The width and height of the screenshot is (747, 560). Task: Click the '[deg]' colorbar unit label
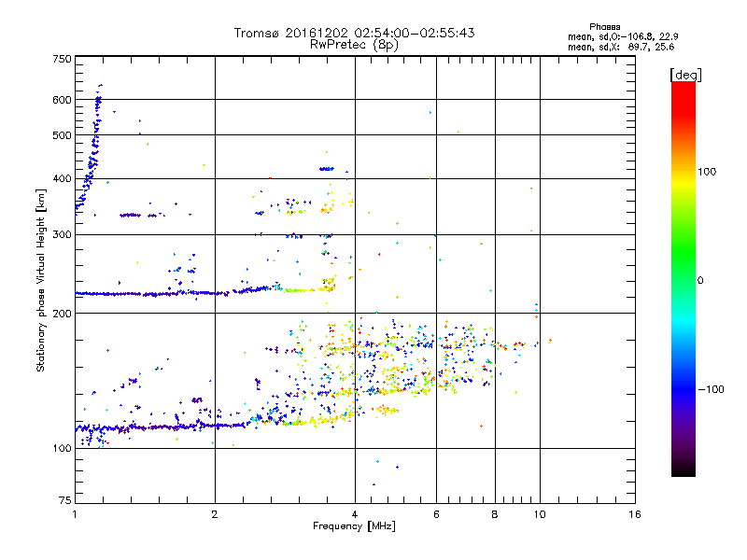[x=685, y=75]
